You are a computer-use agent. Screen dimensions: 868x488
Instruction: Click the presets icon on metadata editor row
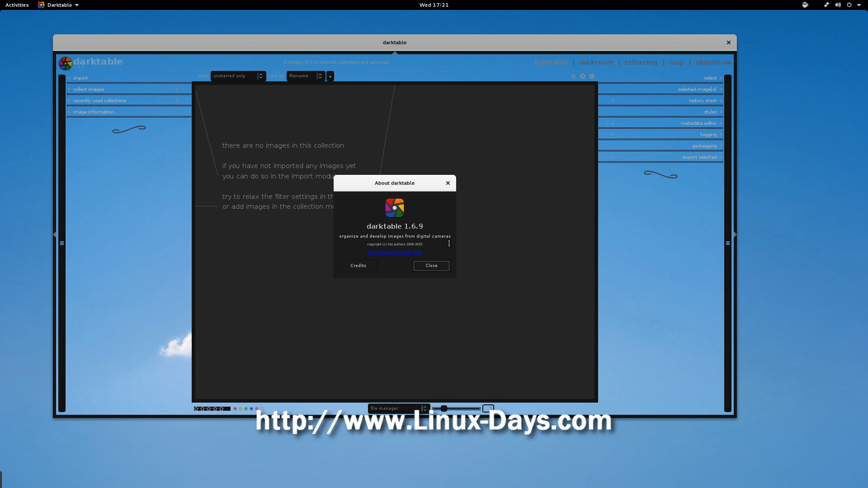coord(607,123)
